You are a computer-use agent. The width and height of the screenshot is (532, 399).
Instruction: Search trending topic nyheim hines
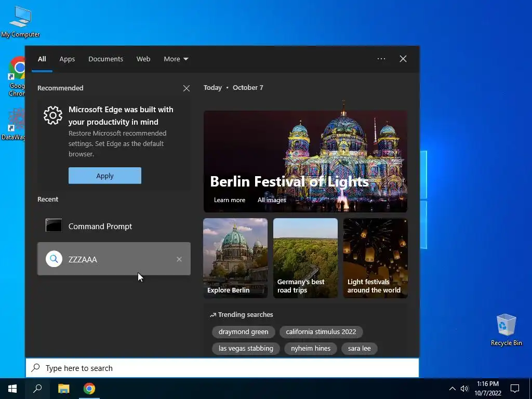click(311, 349)
